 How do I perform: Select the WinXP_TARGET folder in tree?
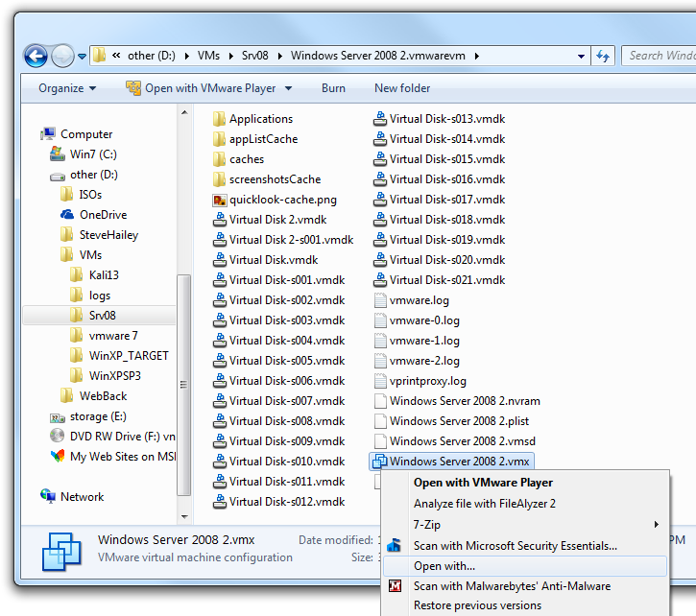(77, 355)
